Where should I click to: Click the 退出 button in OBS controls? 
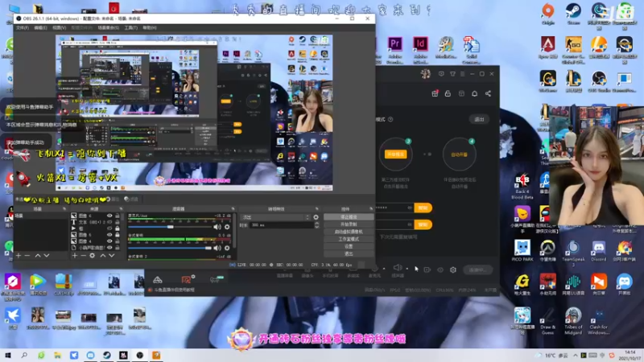point(349,253)
